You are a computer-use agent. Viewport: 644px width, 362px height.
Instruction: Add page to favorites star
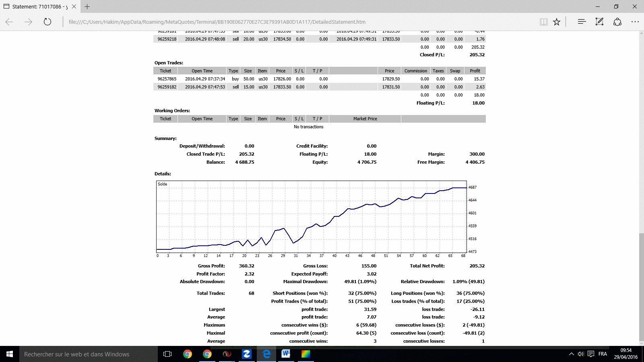tap(557, 22)
